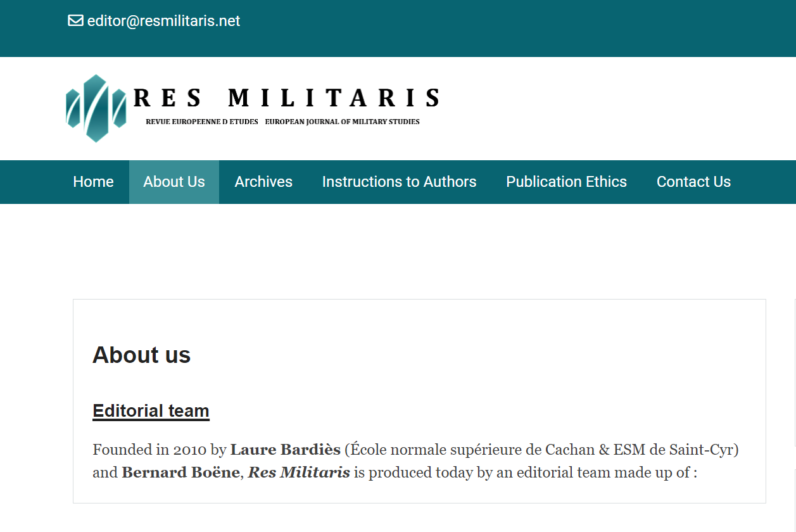Screen dimensions: 796x532
Task: Click 'École normale supérieure de Cachan' text
Action: point(472,450)
